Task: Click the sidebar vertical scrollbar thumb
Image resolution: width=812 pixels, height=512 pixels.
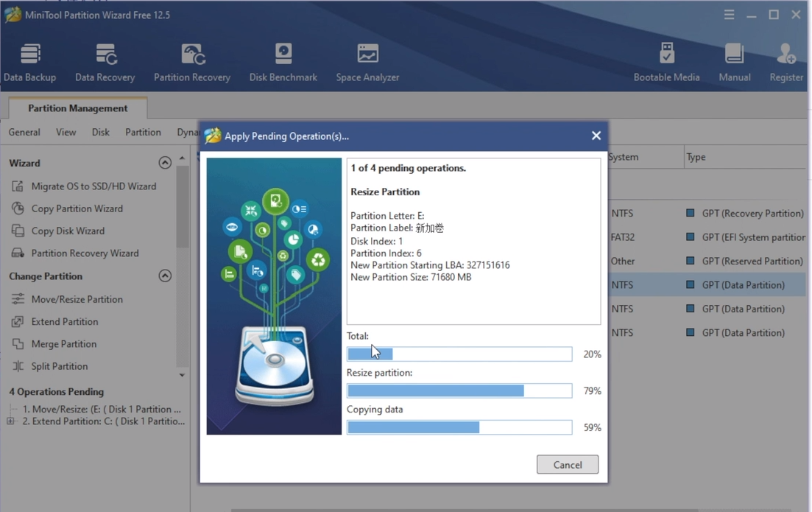Action: pos(182,206)
